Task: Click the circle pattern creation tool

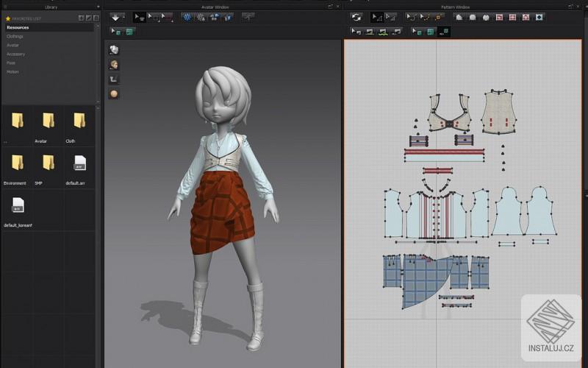Action: coord(485,17)
